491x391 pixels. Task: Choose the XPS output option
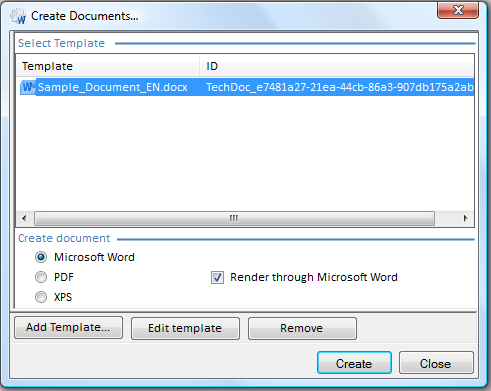[x=41, y=297]
